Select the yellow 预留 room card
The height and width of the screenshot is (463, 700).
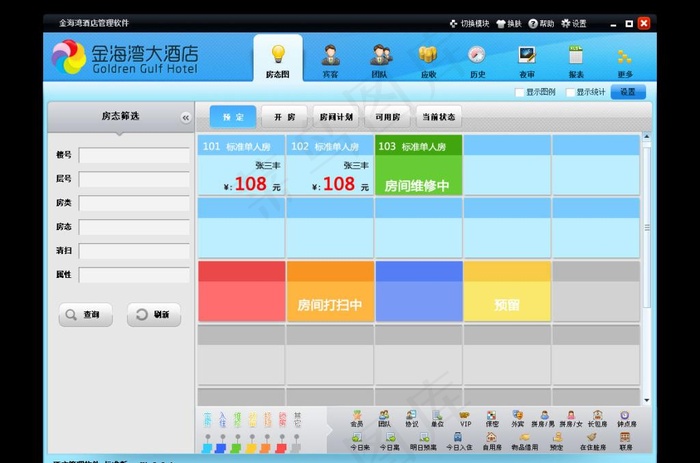click(507, 291)
